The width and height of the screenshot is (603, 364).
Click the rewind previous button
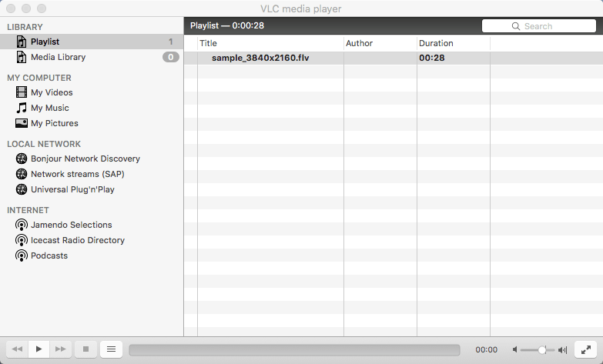click(17, 349)
